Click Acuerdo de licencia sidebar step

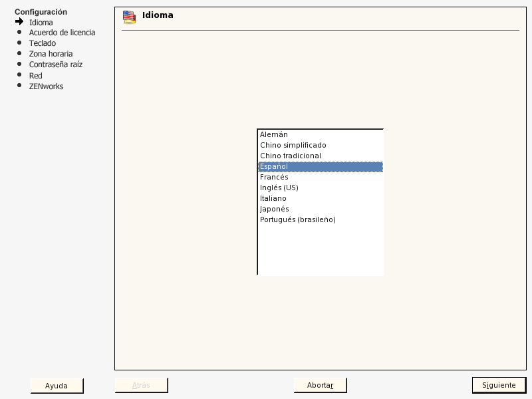pyautogui.click(x=62, y=33)
